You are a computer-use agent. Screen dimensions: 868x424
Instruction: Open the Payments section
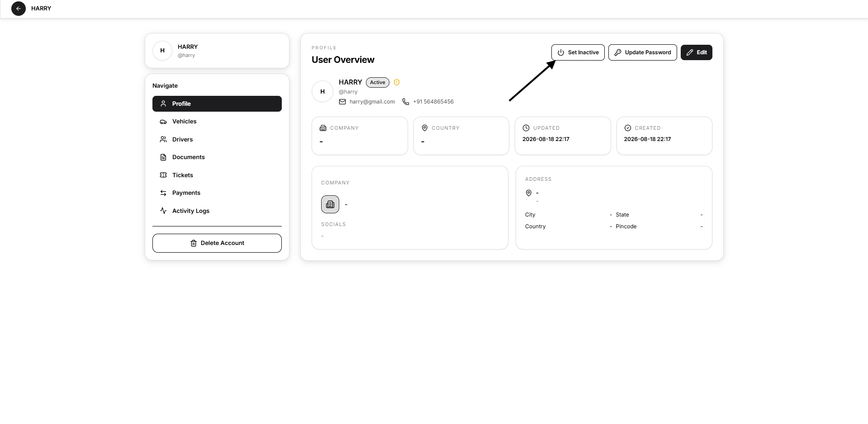tap(217, 193)
